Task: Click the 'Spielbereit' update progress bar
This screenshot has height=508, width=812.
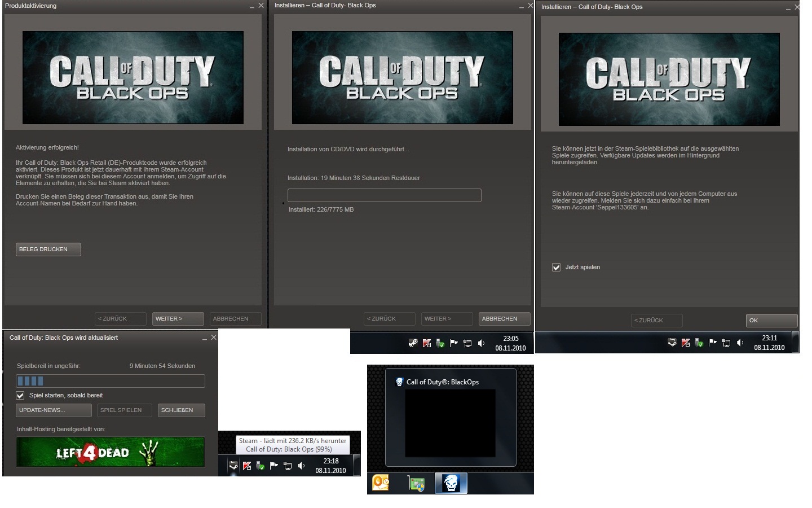Action: [x=111, y=381]
